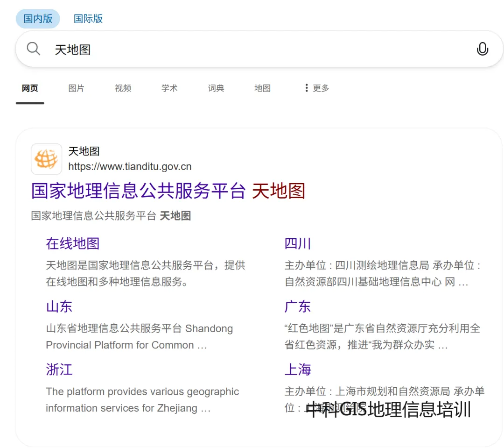Image resolution: width=504 pixels, height=448 pixels.
Task: Click description starting The platform provides various geographic
Action: pos(142,399)
